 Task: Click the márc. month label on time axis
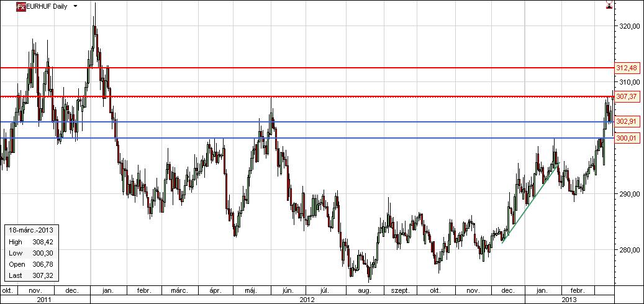[x=179, y=290]
